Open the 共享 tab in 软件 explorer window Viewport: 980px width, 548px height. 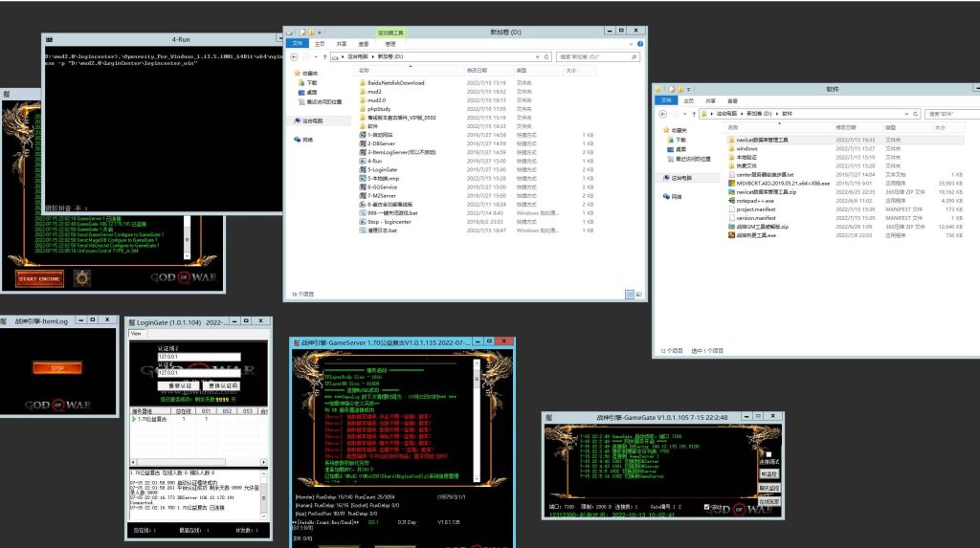[x=710, y=100]
